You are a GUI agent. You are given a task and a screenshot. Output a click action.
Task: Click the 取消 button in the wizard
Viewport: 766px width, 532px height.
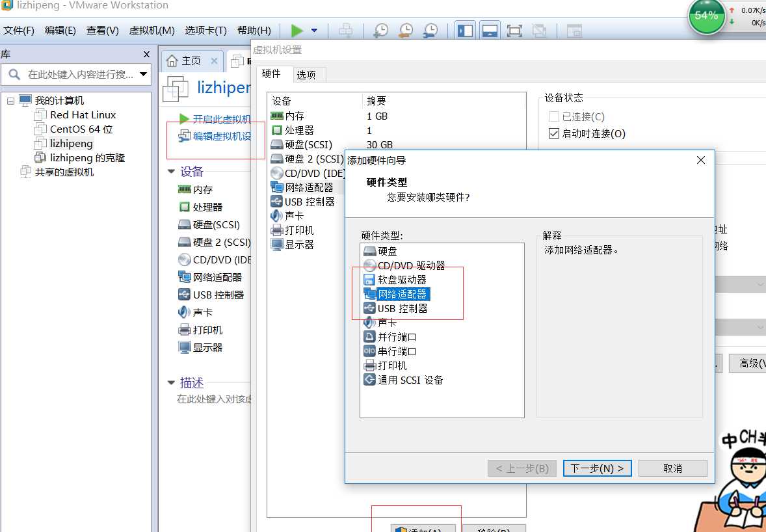(673, 468)
